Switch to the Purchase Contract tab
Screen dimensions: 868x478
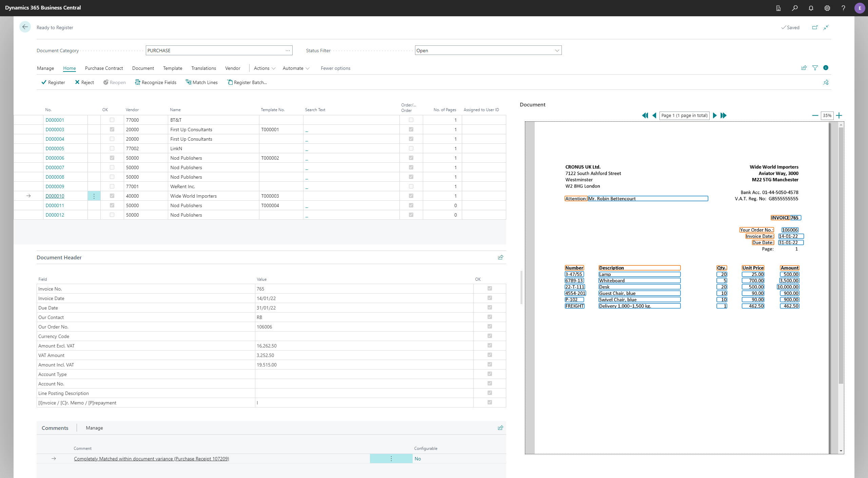(x=104, y=68)
